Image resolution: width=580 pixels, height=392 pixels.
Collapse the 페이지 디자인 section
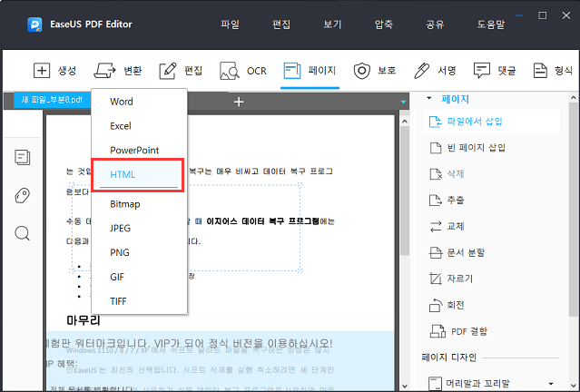click(x=429, y=358)
